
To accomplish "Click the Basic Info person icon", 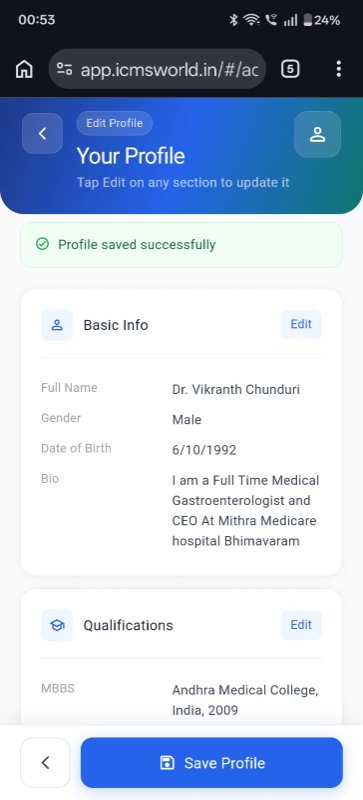I will coord(57,325).
